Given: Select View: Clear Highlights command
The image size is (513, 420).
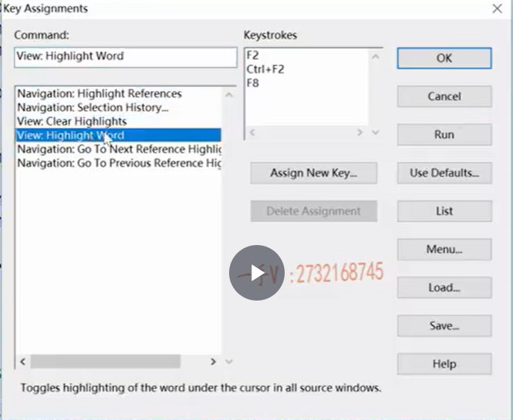Looking at the screenshot, I should [x=119, y=122].
